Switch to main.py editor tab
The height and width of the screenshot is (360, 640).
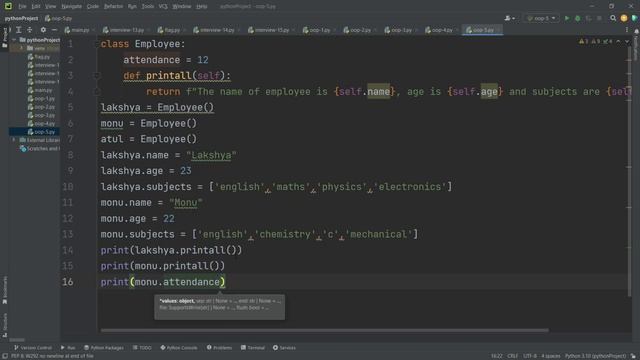(79, 30)
